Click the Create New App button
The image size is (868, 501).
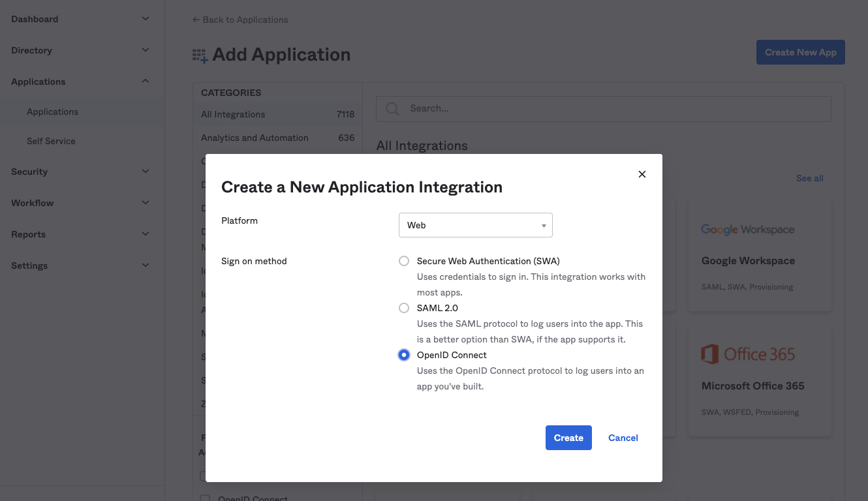[801, 52]
